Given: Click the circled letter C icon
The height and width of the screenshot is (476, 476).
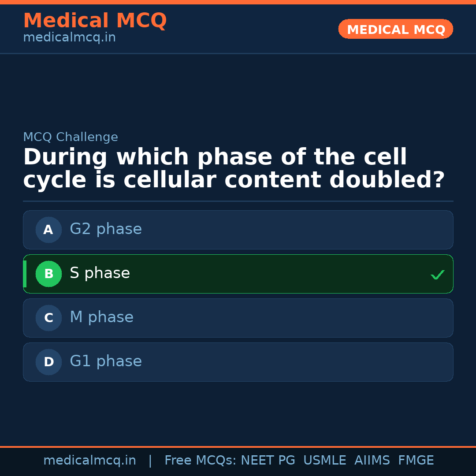Looking at the screenshot, I should 48,318.
